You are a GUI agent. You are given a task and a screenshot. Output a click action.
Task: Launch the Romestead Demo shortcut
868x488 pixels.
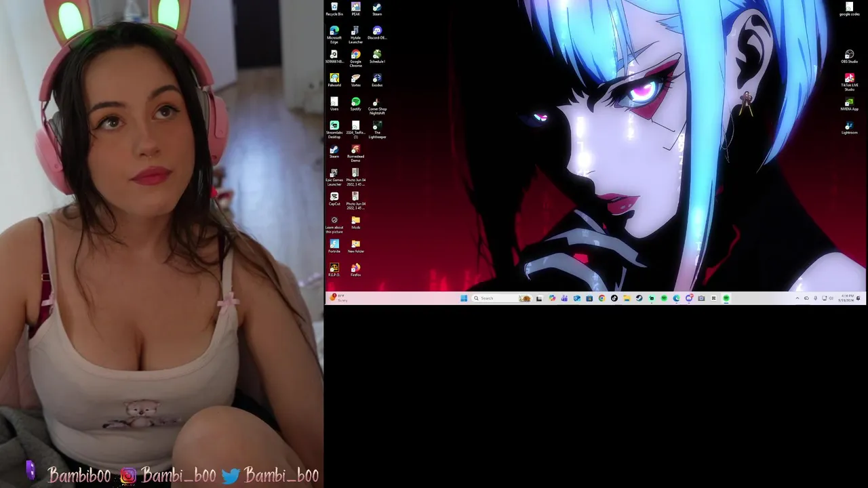click(355, 153)
